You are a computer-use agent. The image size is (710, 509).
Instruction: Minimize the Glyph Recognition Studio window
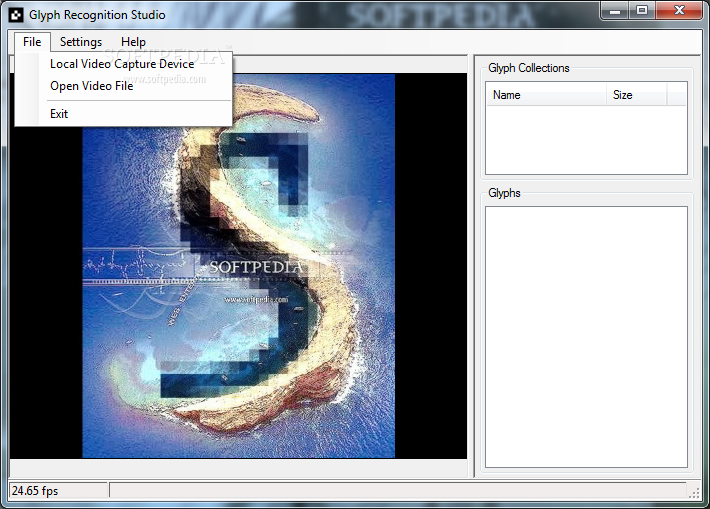click(615, 11)
